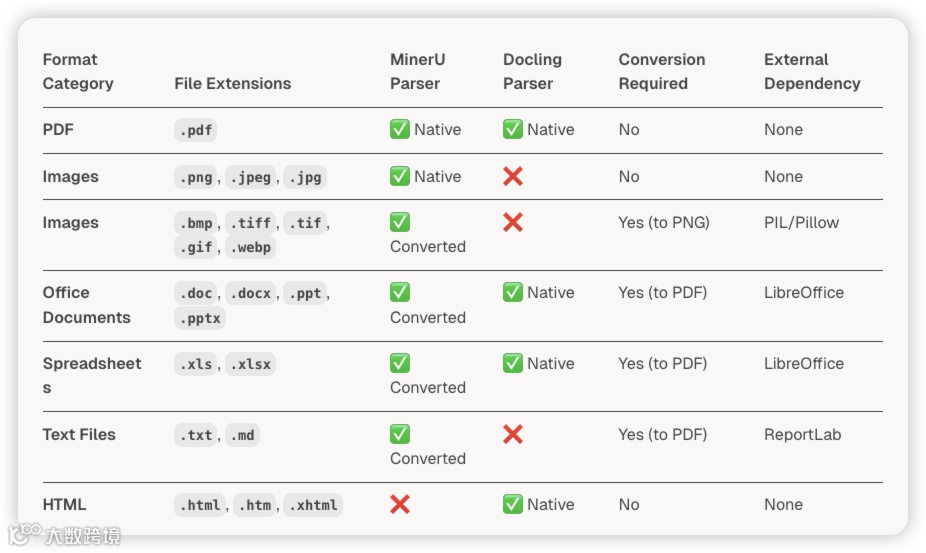Click the red X in the .bmp images row

(513, 223)
